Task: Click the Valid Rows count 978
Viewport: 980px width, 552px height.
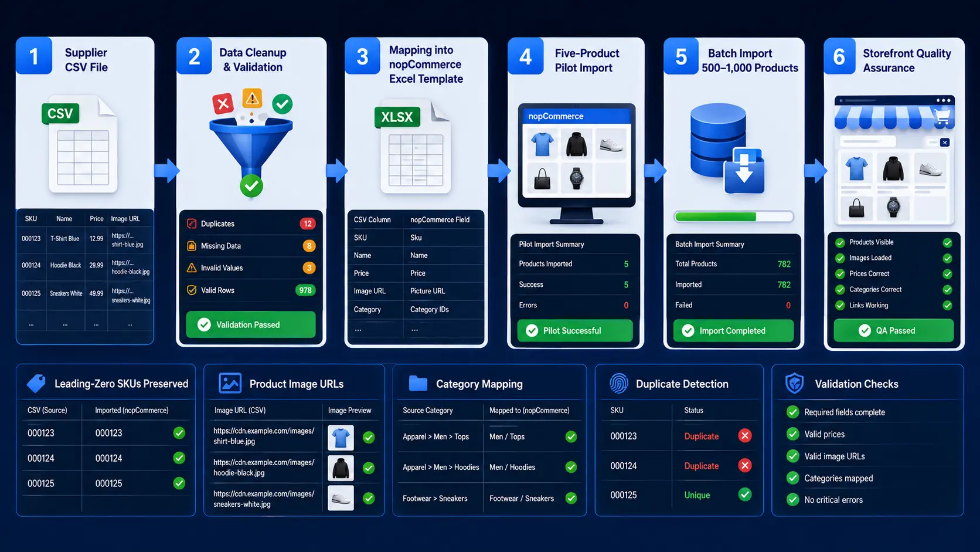Action: [x=305, y=290]
